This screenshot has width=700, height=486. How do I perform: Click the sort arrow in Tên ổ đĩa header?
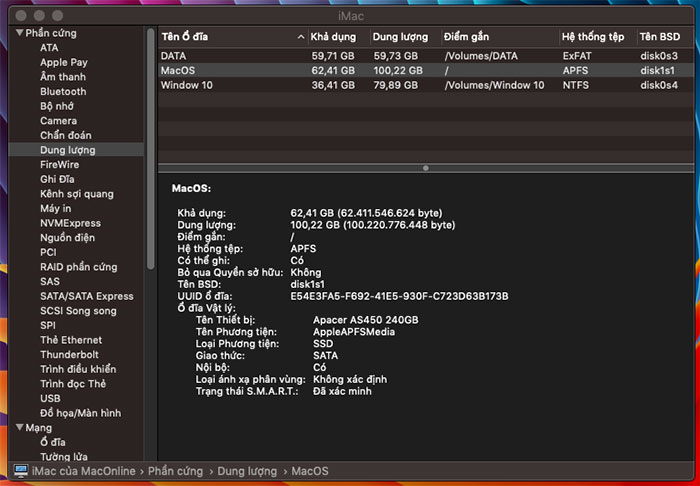301,37
